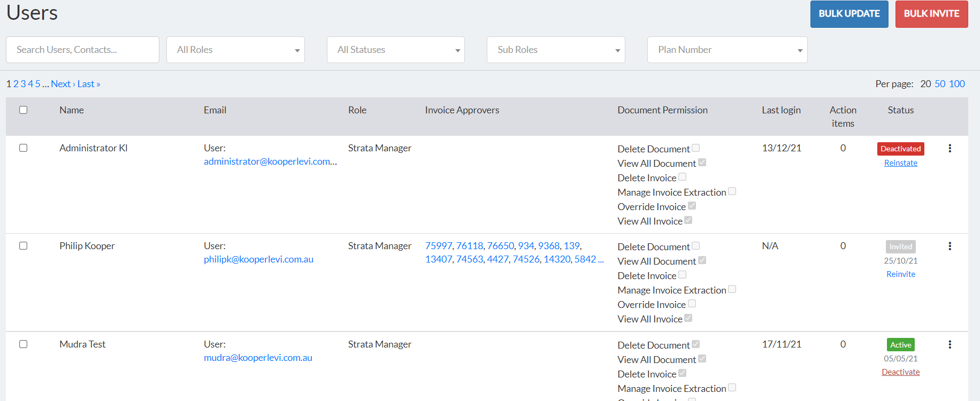Expand the Sub Roles dropdown

(x=556, y=50)
